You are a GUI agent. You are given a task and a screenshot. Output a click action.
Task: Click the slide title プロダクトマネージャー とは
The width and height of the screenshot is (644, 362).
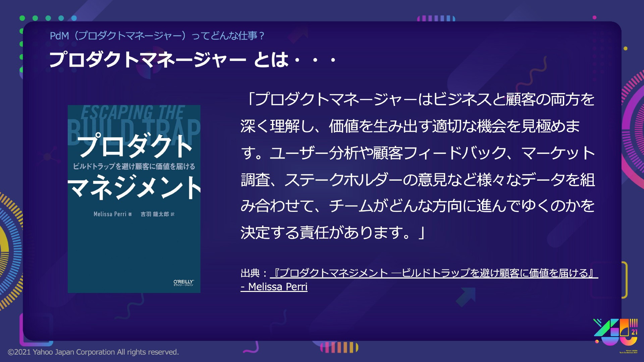pyautogui.click(x=193, y=59)
